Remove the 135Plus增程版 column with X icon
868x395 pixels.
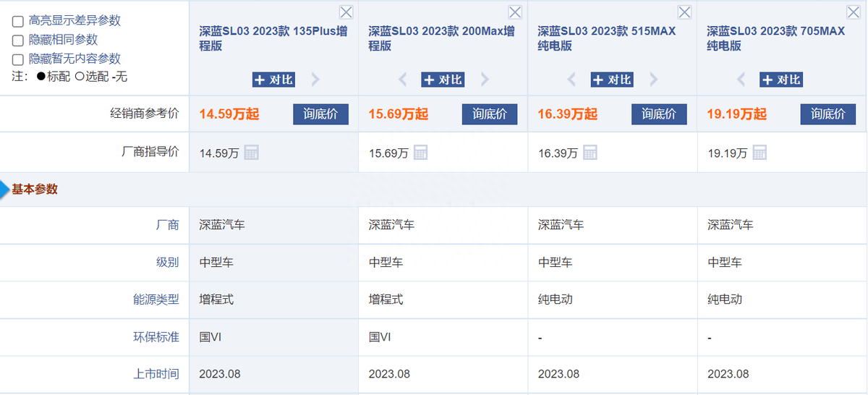pyautogui.click(x=346, y=12)
